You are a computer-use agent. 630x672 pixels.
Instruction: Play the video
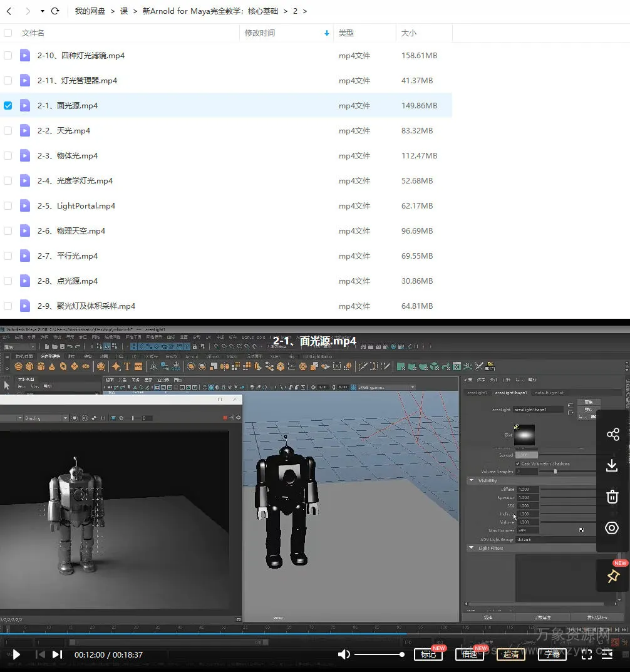[17, 654]
